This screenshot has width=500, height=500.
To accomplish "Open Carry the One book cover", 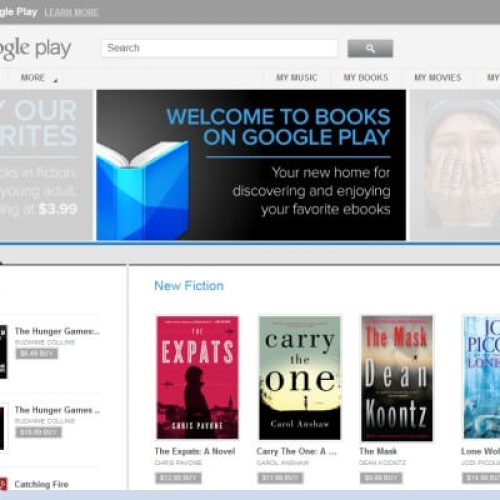I will [x=300, y=378].
